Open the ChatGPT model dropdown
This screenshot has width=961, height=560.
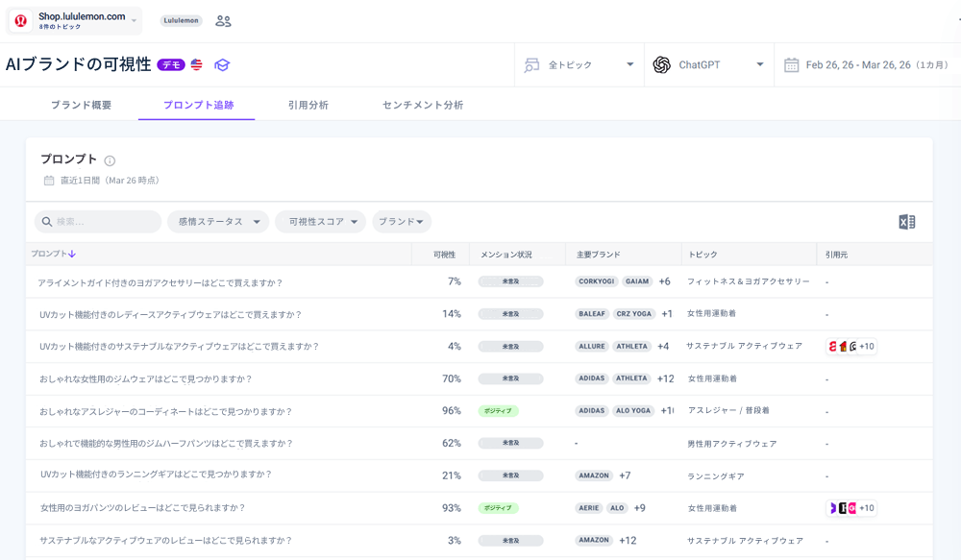709,65
